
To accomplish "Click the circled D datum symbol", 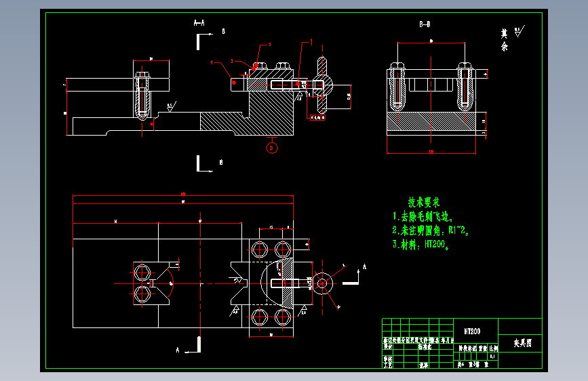I will coord(272,148).
